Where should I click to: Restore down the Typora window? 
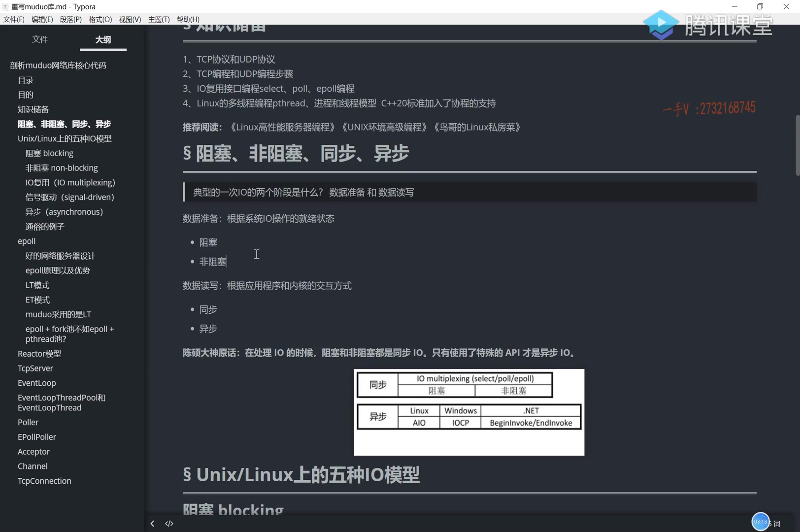pos(760,6)
